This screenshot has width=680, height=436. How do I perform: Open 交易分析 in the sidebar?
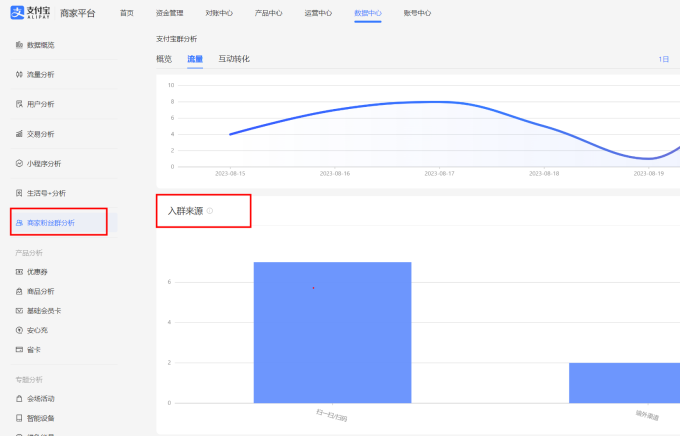[40, 134]
